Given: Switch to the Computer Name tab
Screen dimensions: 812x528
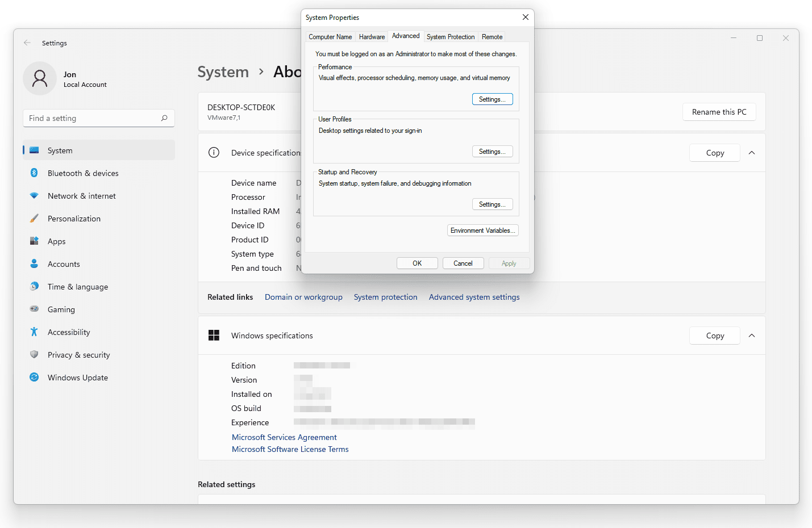Looking at the screenshot, I should point(330,37).
